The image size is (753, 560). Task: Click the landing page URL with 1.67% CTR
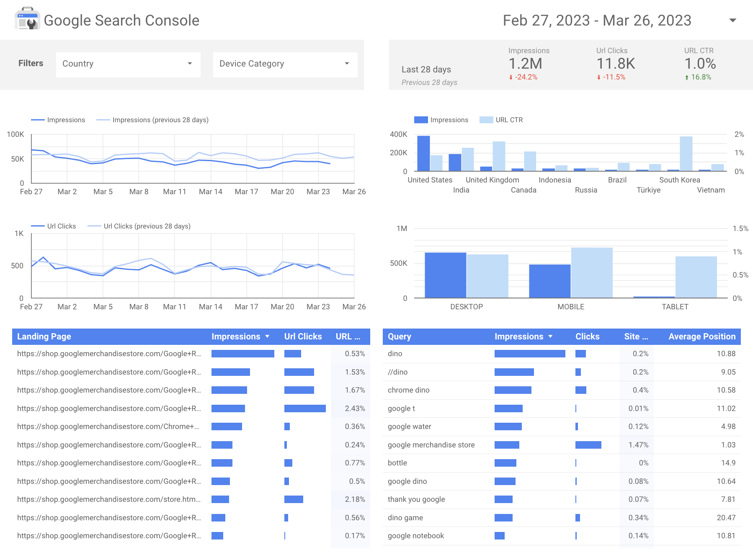(109, 390)
